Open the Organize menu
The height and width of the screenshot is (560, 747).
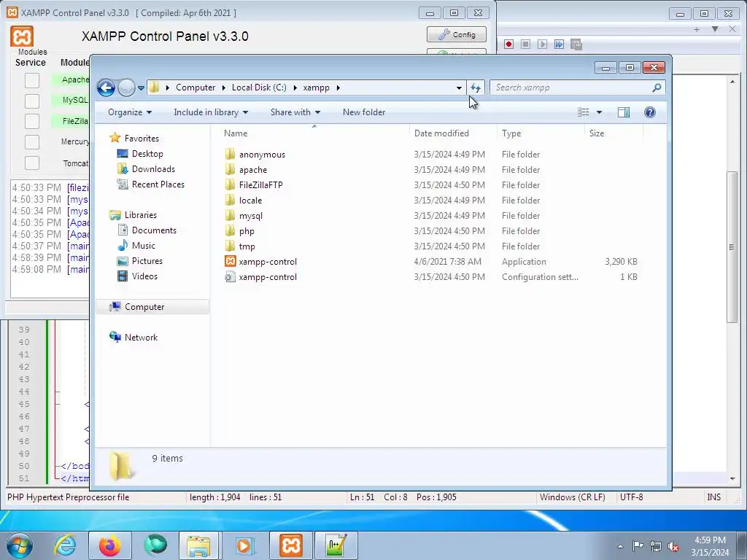point(130,112)
